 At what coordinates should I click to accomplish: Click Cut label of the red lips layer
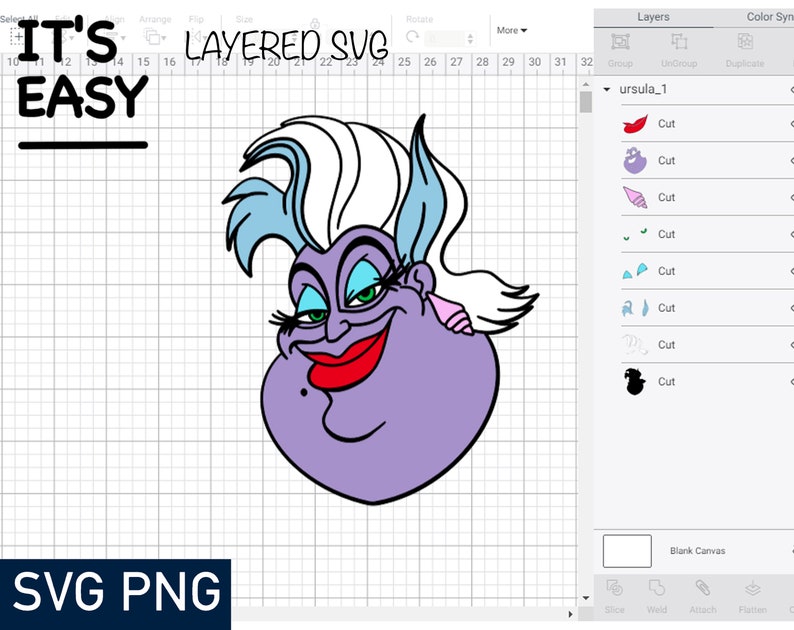pos(666,124)
